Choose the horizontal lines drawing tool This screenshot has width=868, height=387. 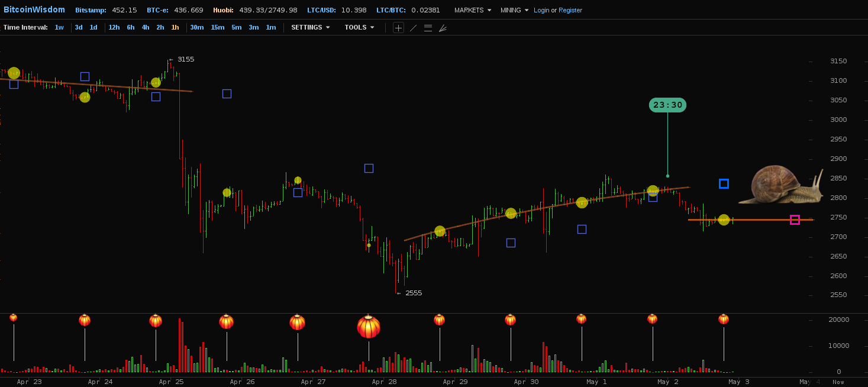[x=428, y=28]
